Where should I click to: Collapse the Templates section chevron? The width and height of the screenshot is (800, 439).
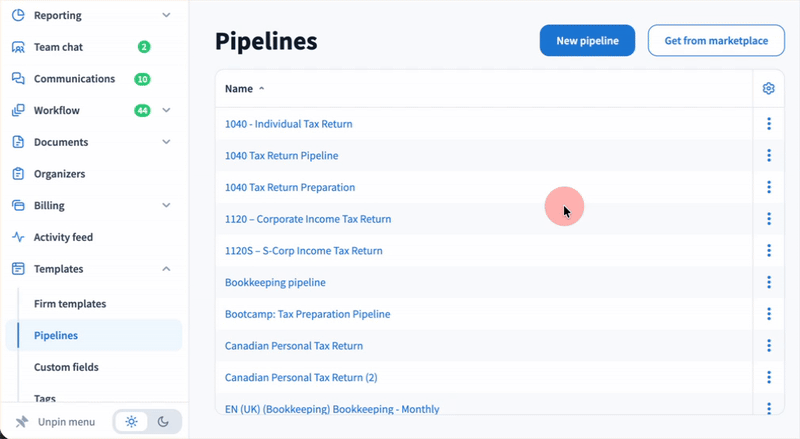point(166,269)
